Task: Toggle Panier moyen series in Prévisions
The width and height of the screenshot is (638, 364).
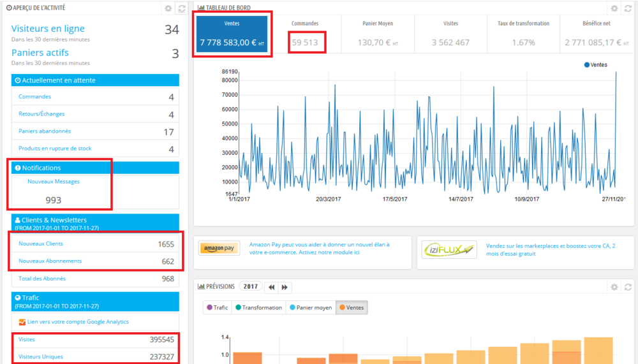Action: (311, 307)
